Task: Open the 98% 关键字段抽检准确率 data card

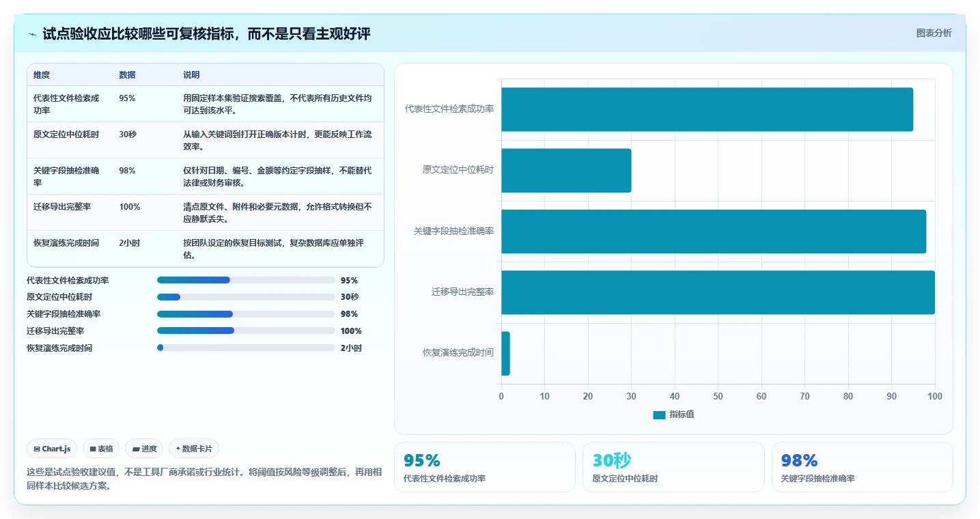Action: pyautogui.click(x=863, y=467)
